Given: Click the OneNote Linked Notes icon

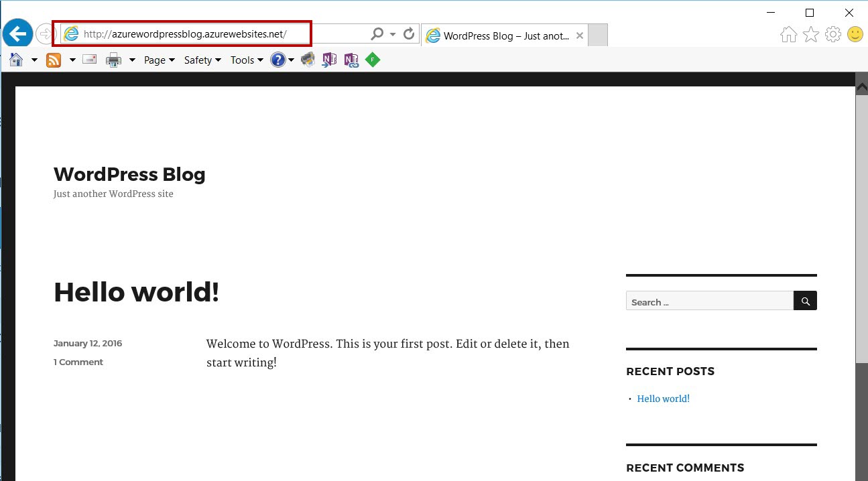Looking at the screenshot, I should (x=351, y=60).
